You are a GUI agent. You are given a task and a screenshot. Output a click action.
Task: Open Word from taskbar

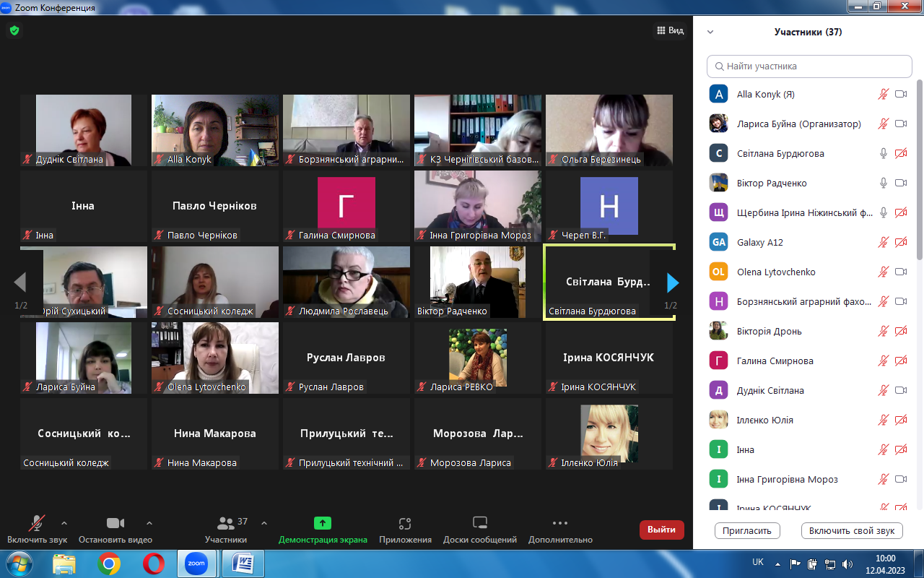[243, 563]
